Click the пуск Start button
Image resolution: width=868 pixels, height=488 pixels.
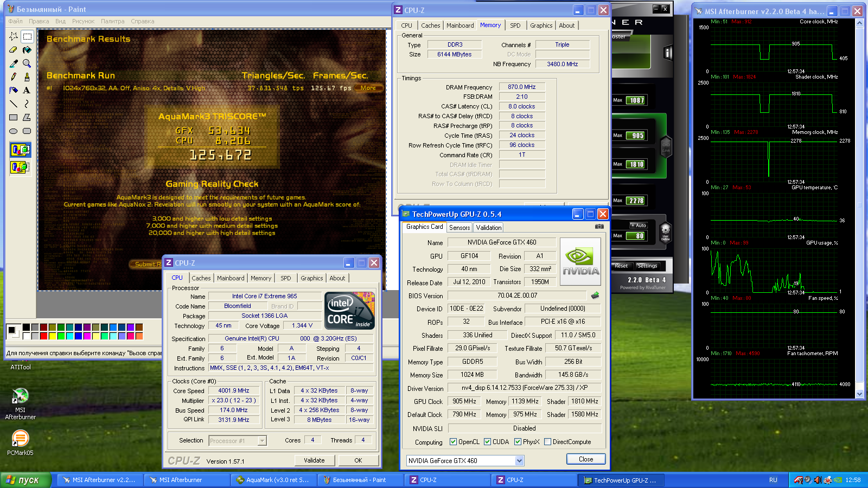pos(25,480)
